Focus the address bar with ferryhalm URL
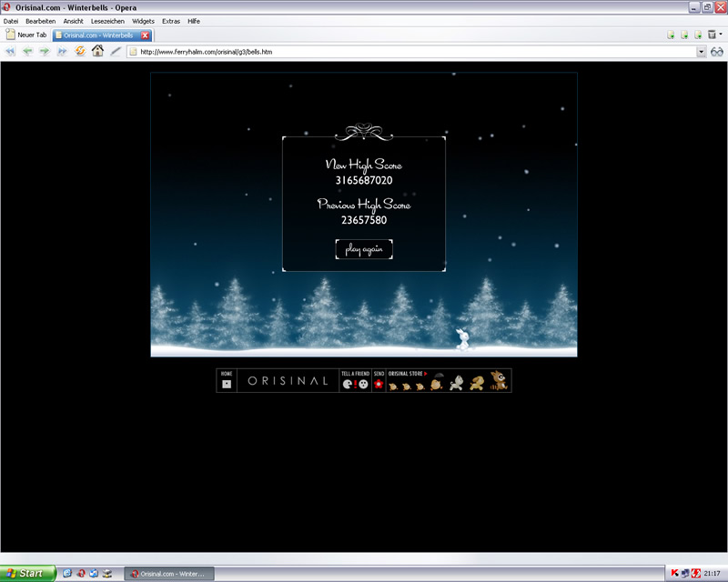Screen dimensions: 728x582 417,52
